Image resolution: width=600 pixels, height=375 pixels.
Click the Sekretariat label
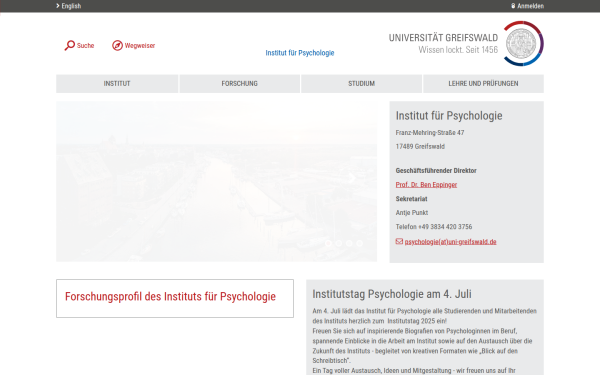click(411, 199)
